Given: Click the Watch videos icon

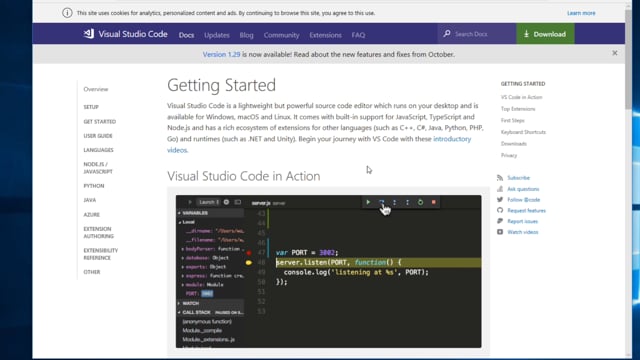Looking at the screenshot, I should coord(500,232).
